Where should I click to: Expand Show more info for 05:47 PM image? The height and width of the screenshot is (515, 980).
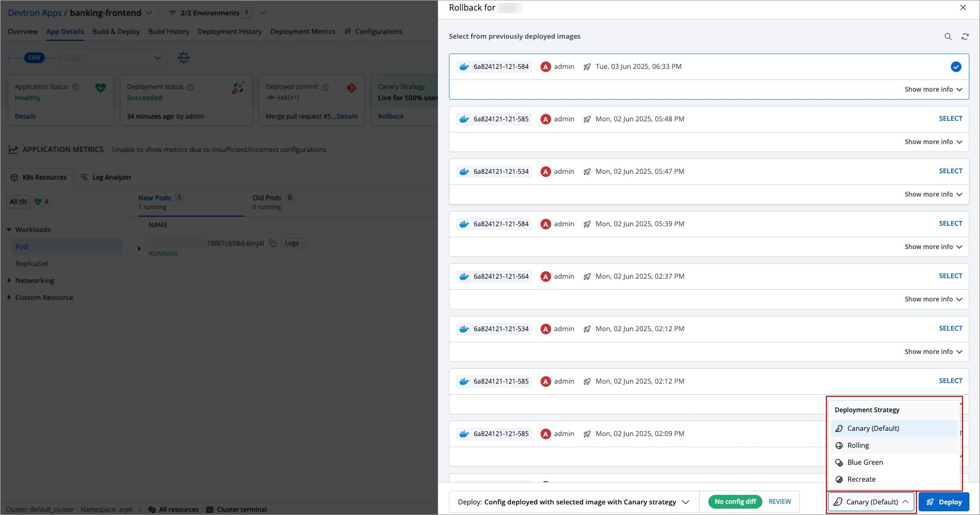click(933, 194)
